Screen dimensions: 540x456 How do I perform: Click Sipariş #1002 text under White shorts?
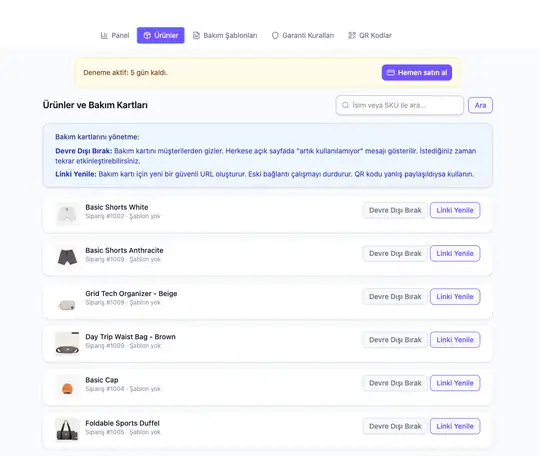point(105,216)
